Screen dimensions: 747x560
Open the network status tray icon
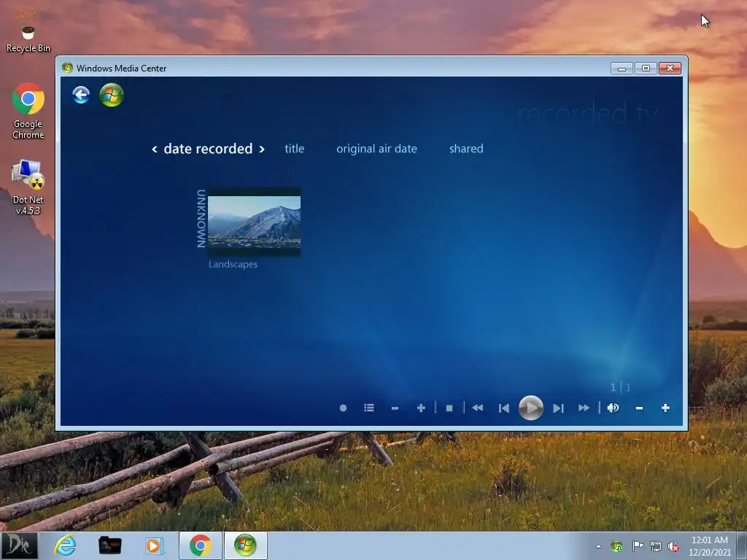coord(656,547)
